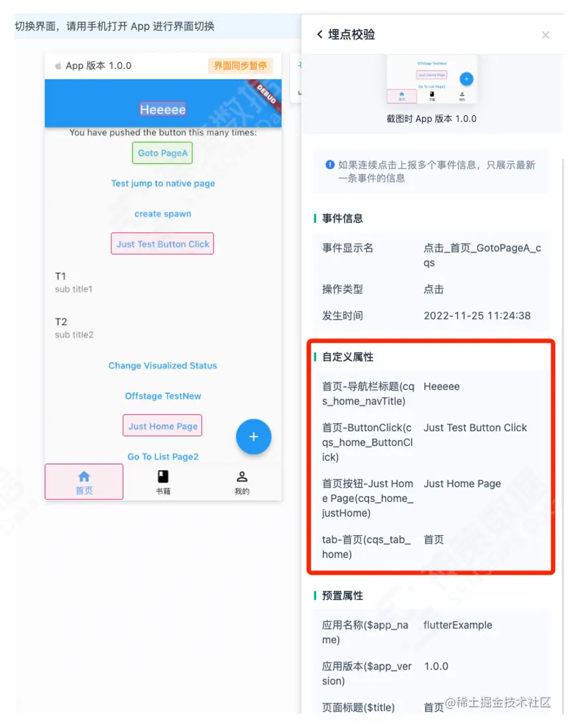570x728 pixels.
Task: Click the blue info icon in notice
Action: 330,164
